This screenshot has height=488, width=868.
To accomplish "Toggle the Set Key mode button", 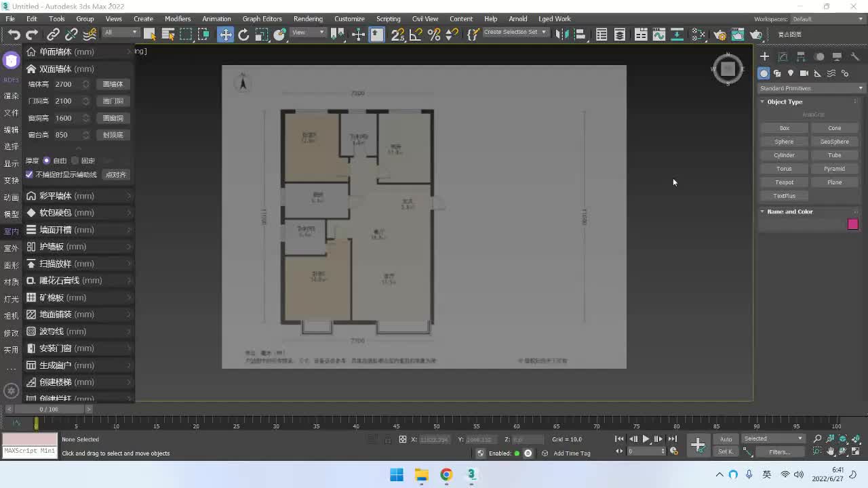I will pyautogui.click(x=726, y=451).
